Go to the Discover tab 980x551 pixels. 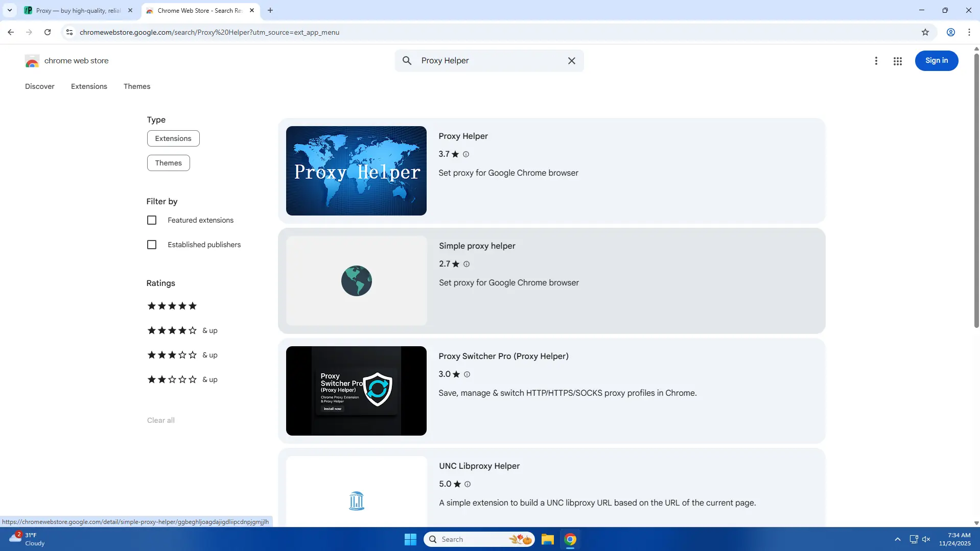[x=40, y=86]
